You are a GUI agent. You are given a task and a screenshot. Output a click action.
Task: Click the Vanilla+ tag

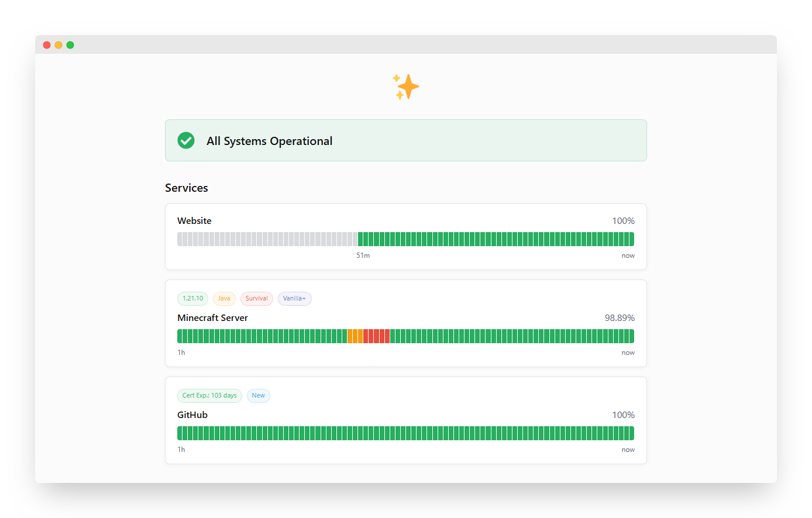tap(294, 298)
